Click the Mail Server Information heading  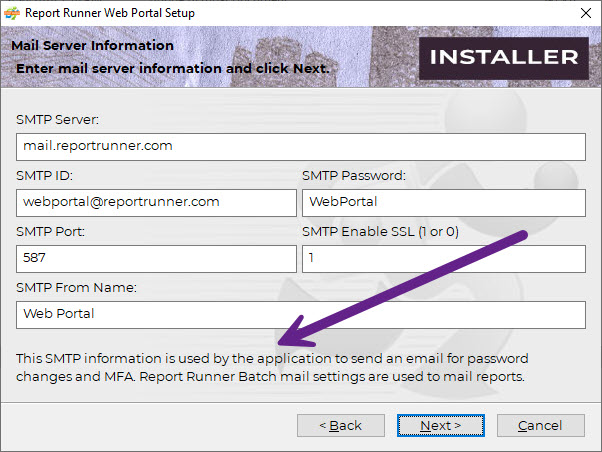92,46
